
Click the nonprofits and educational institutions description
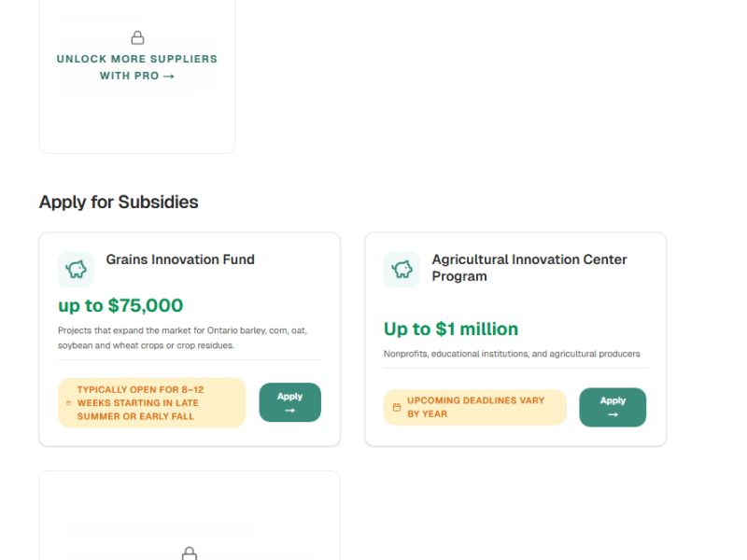512,354
